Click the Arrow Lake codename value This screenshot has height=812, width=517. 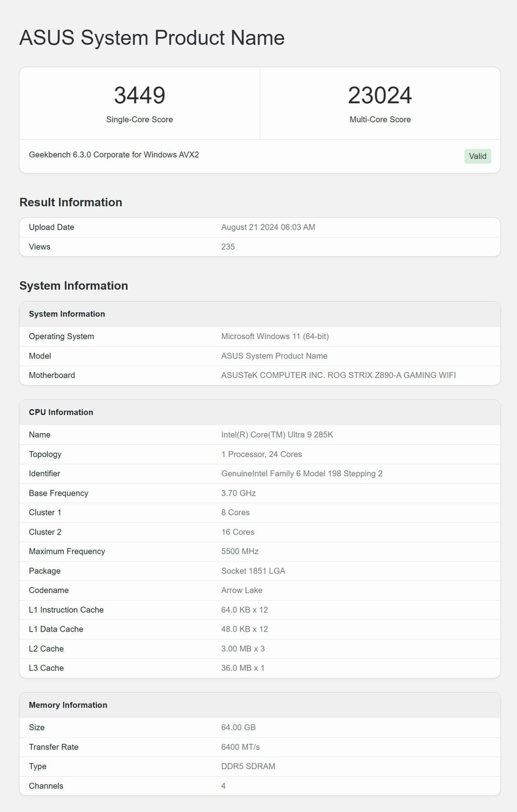(x=242, y=590)
